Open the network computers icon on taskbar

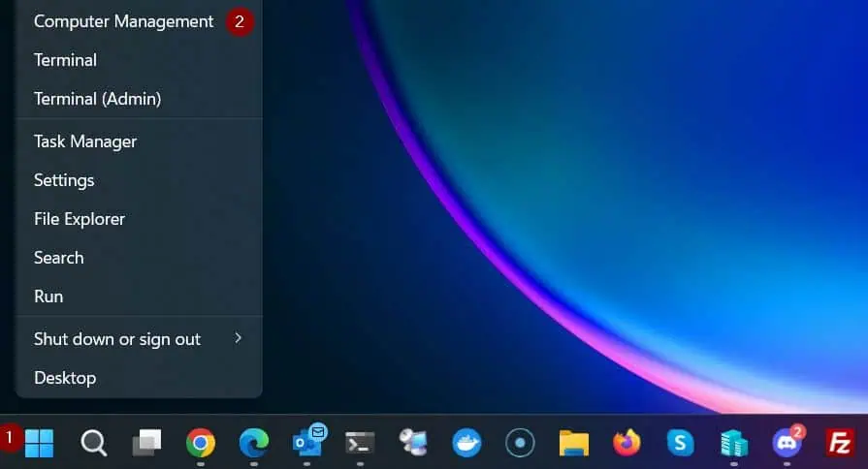tap(413, 443)
